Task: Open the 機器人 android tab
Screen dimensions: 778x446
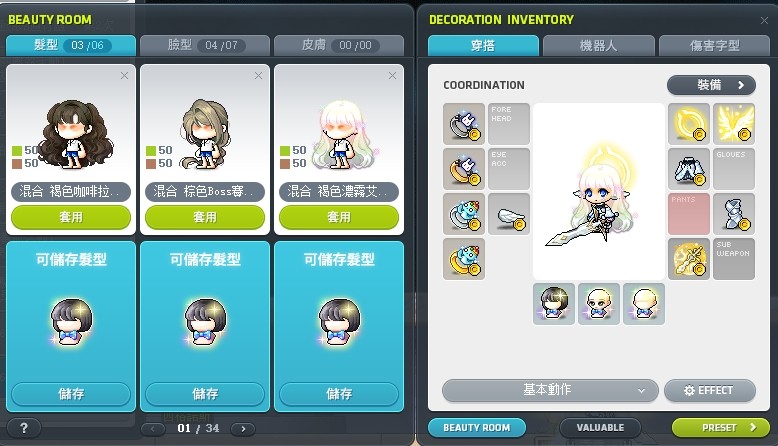Action: tap(598, 46)
